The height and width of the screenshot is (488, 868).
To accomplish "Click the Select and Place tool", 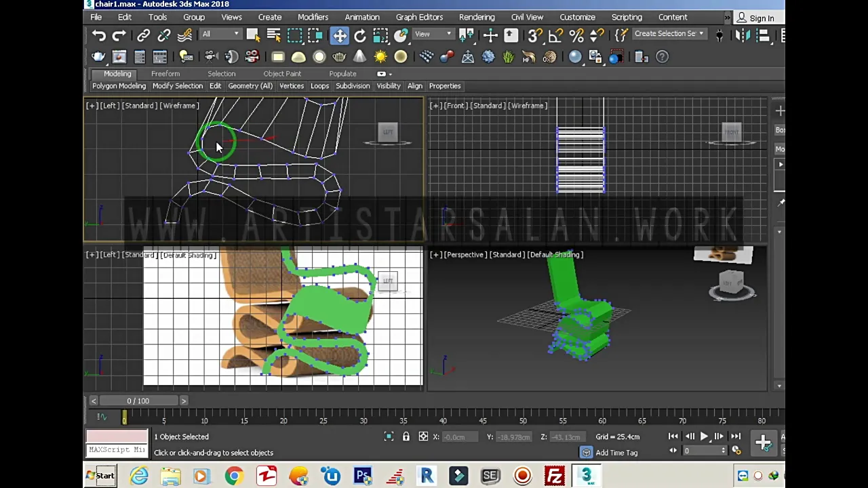I will tap(401, 35).
